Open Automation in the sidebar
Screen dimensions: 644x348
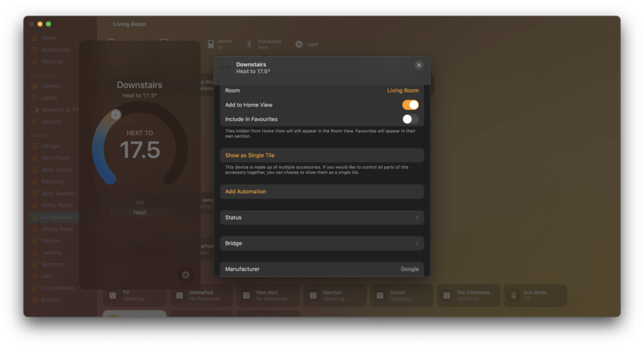point(51,50)
